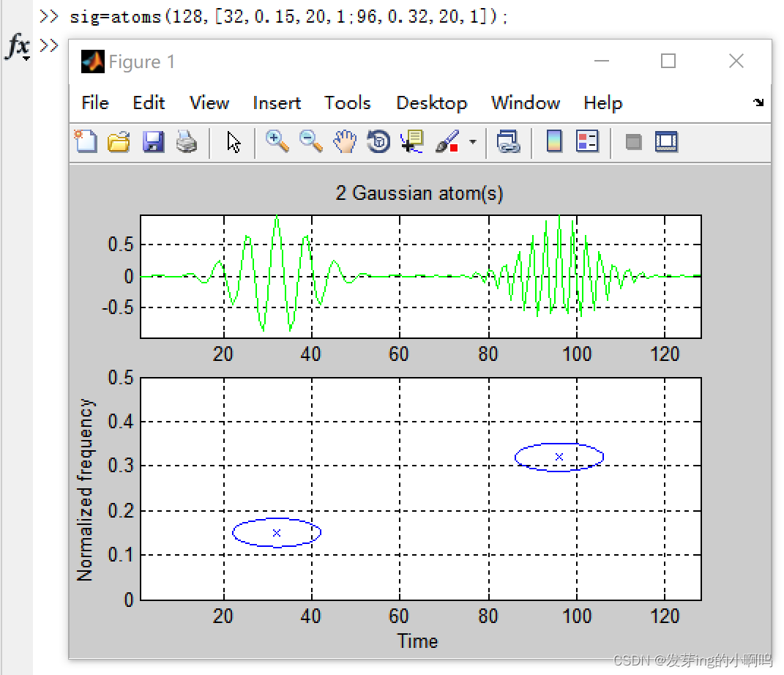Save figure using the floppy disk icon
This screenshot has height=675, width=784.
pos(153,142)
